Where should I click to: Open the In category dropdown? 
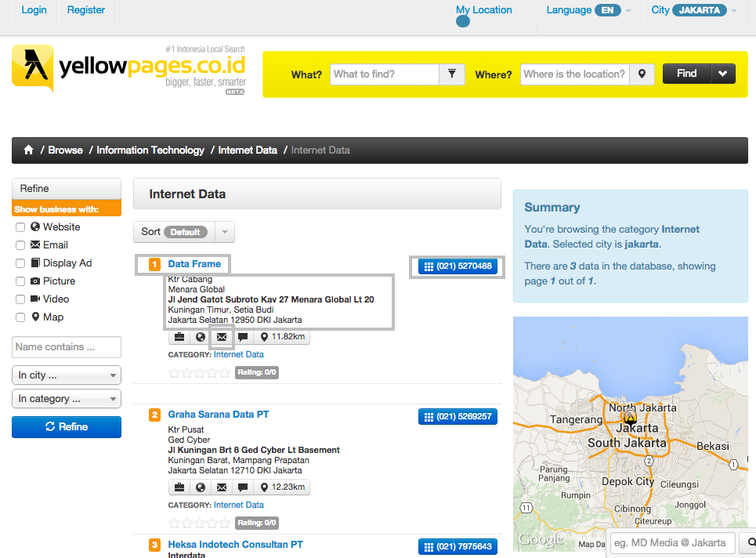point(67,399)
